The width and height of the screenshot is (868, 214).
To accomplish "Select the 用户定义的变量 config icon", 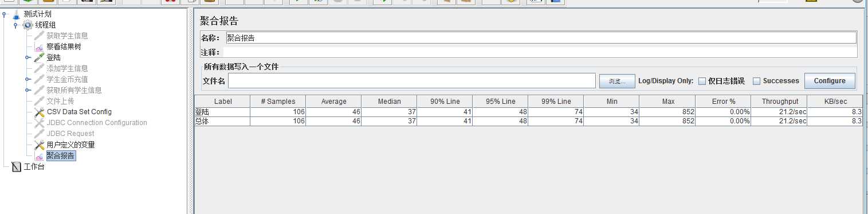I will click(x=39, y=145).
